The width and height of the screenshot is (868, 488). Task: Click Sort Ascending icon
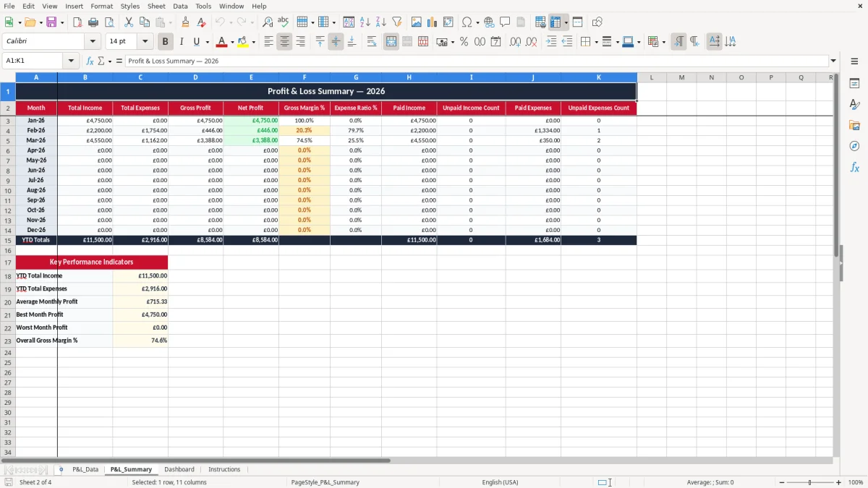click(365, 22)
